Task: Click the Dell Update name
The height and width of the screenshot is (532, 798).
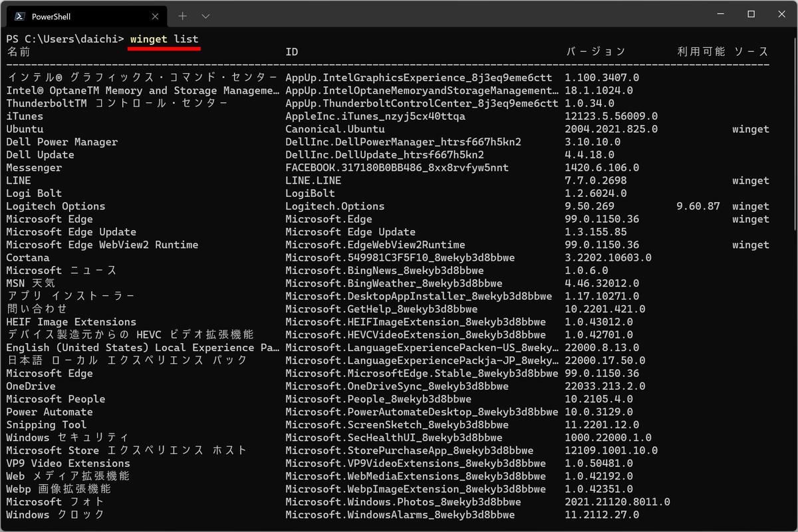Action: point(41,155)
